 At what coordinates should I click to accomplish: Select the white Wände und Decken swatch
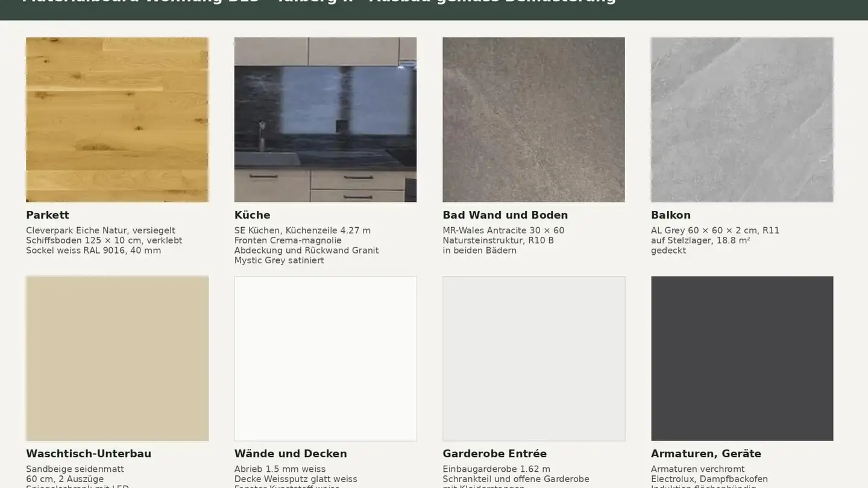point(325,358)
